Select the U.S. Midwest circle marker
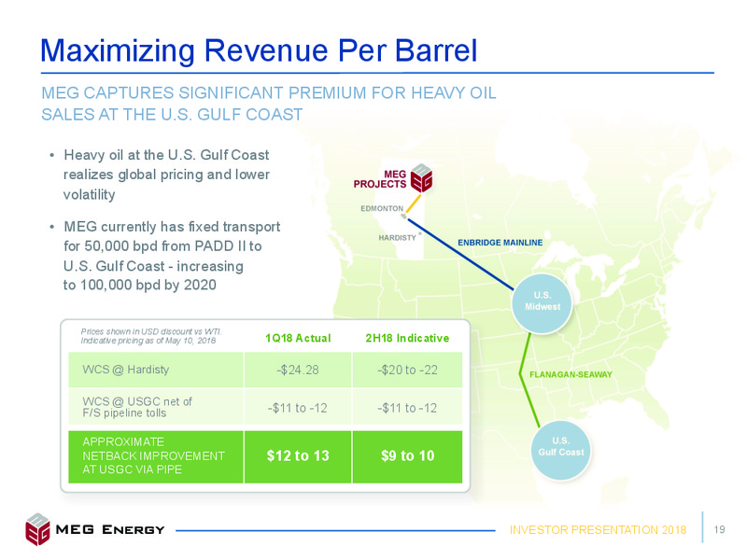 [x=543, y=302]
